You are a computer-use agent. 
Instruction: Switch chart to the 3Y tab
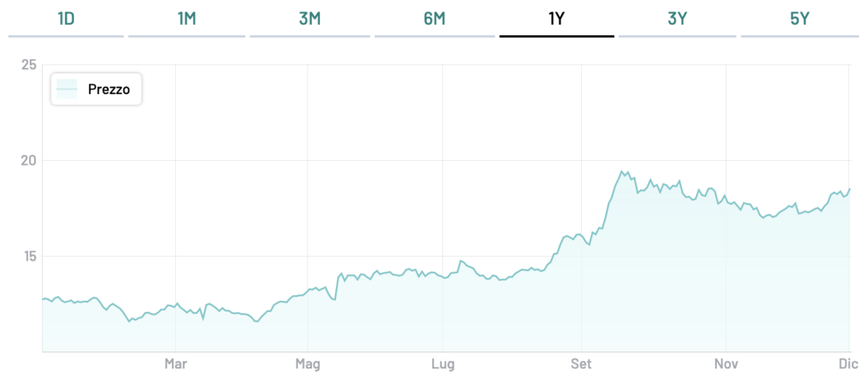click(678, 19)
